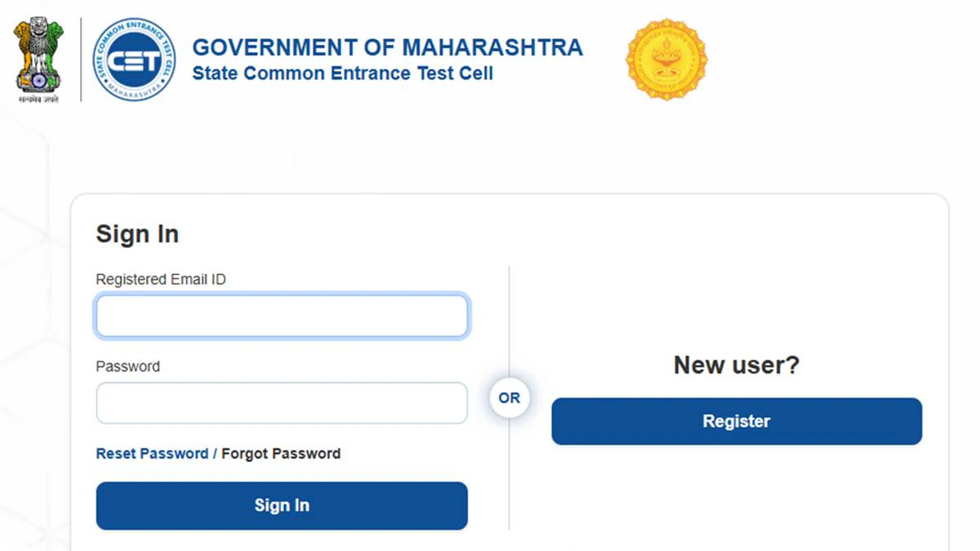Submit with the blue Sign In button
The height and width of the screenshot is (551, 980).
click(x=282, y=505)
